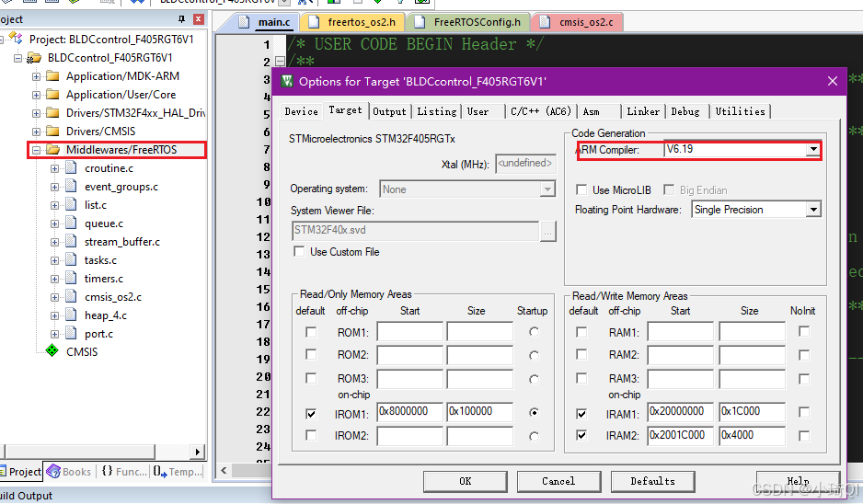Viewport: 863px width, 504px height.
Task: Select the IROM2 Startup radio button
Action: pos(534,436)
